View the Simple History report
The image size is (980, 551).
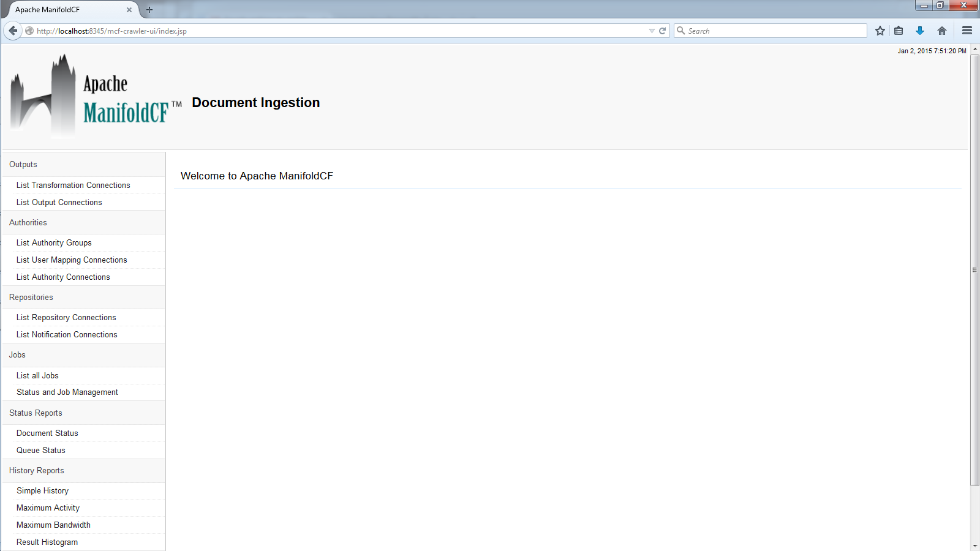(x=42, y=491)
